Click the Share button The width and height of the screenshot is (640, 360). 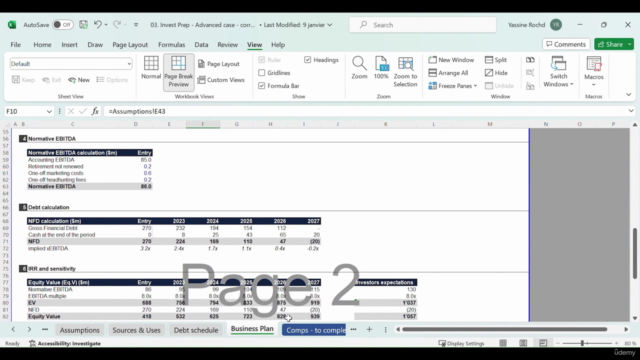[x=611, y=44]
